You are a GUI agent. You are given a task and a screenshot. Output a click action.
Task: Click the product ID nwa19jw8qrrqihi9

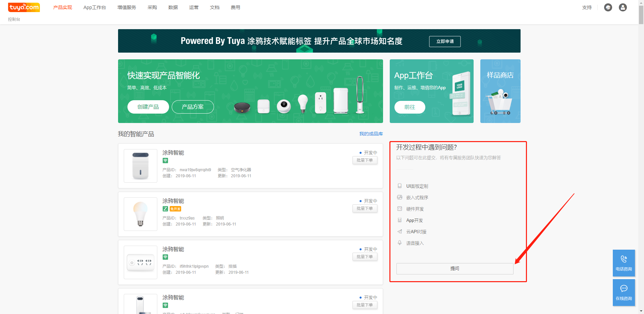pyautogui.click(x=196, y=170)
